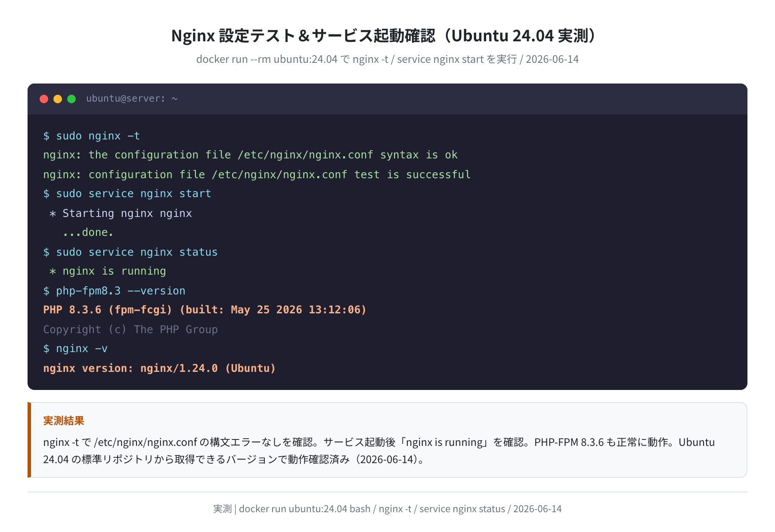
Task: Click the result line starting '24.04 の標準リポジトリ'
Action: [235, 459]
